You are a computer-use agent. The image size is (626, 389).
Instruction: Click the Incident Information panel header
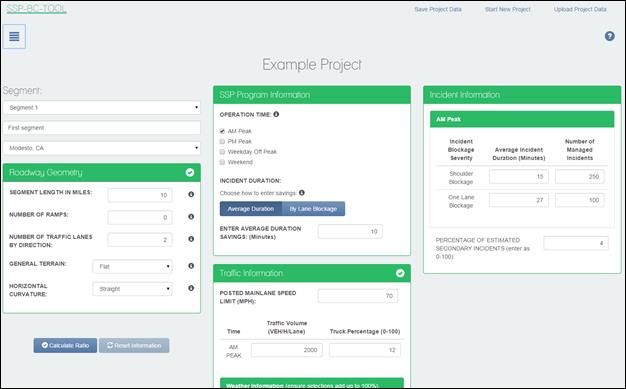tap(522, 95)
